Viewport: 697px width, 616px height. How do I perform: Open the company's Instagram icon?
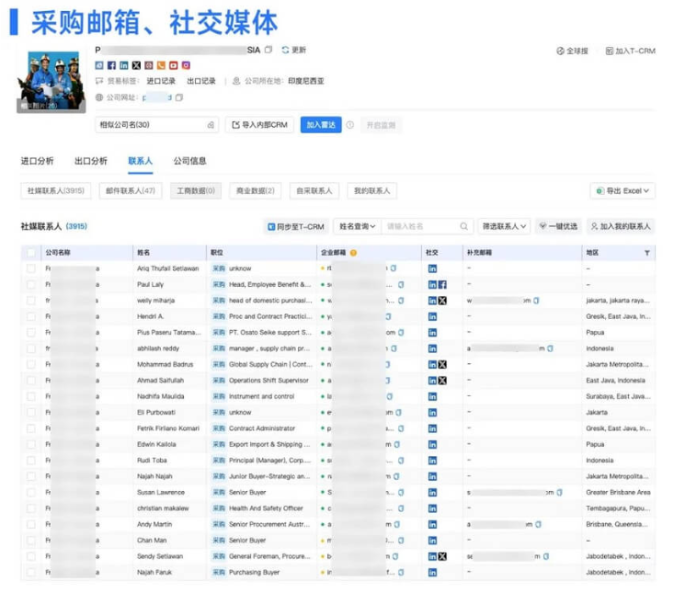(186, 65)
